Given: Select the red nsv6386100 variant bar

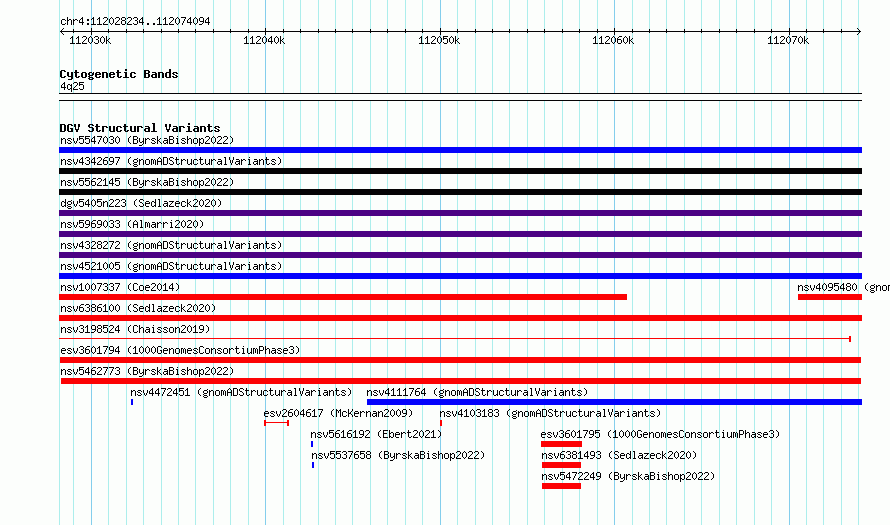Looking at the screenshot, I should pyautogui.click(x=460, y=318).
